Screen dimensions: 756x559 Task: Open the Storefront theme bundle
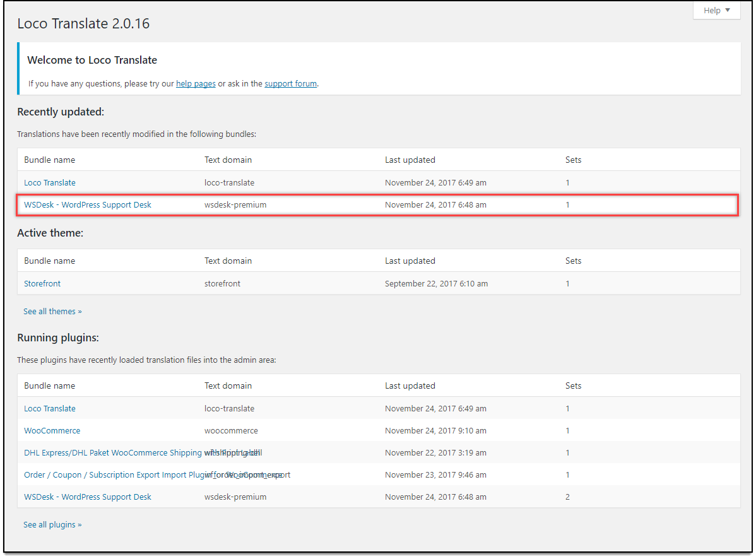(x=42, y=284)
